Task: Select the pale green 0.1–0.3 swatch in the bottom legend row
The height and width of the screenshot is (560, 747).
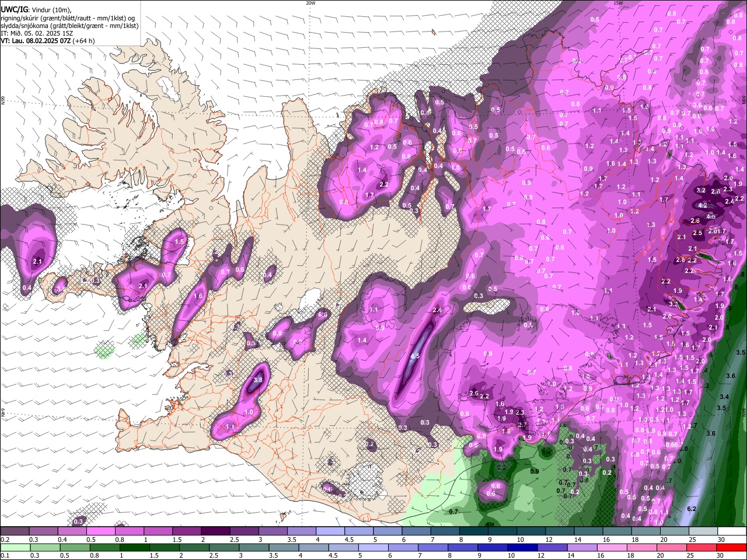Action: [16, 547]
